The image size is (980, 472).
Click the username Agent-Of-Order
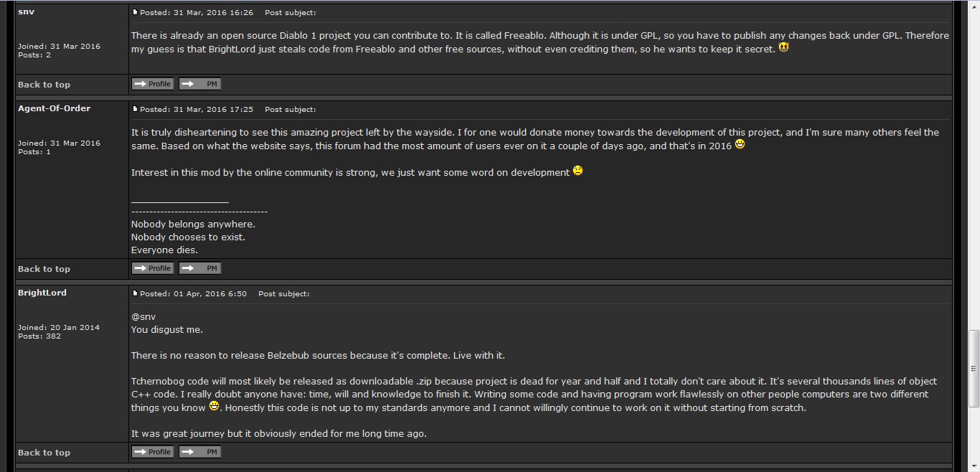(54, 108)
